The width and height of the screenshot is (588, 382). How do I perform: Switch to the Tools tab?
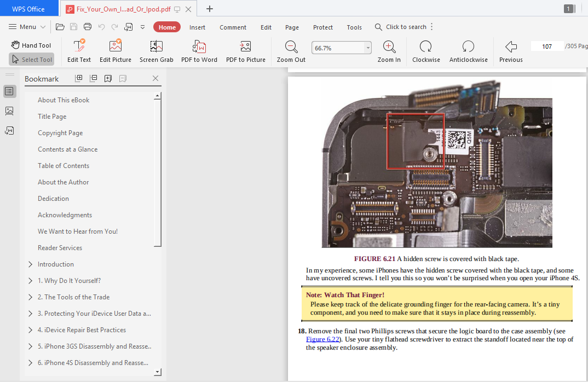[x=354, y=27]
